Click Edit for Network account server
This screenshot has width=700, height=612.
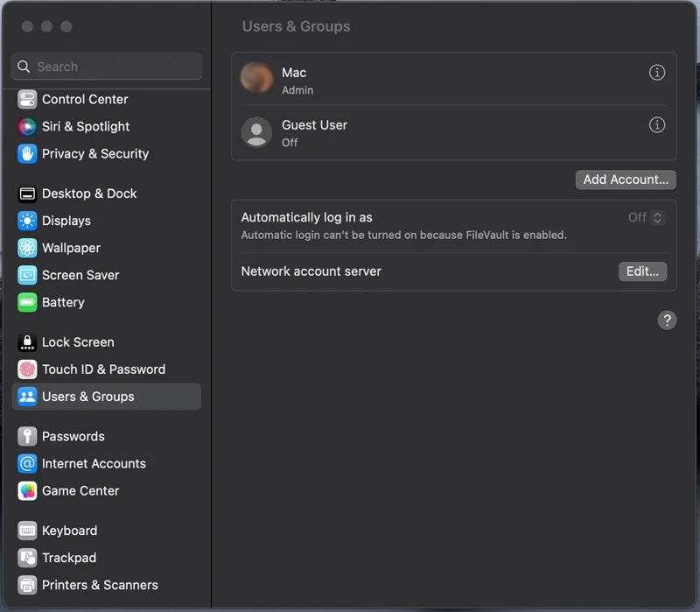click(642, 271)
